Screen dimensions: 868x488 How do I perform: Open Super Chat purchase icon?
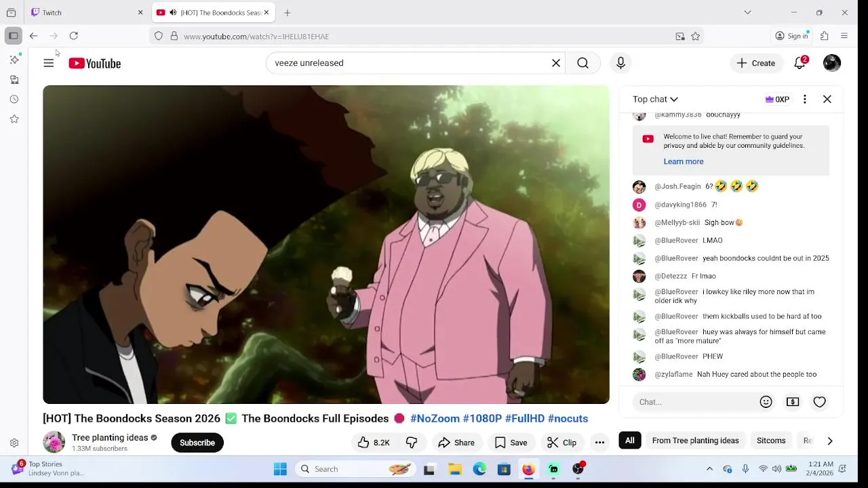793,402
